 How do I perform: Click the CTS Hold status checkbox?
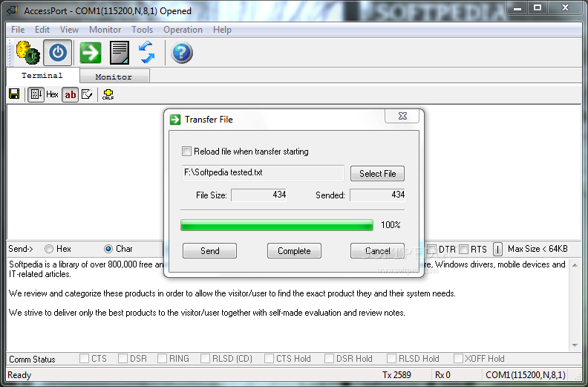[x=269, y=359]
